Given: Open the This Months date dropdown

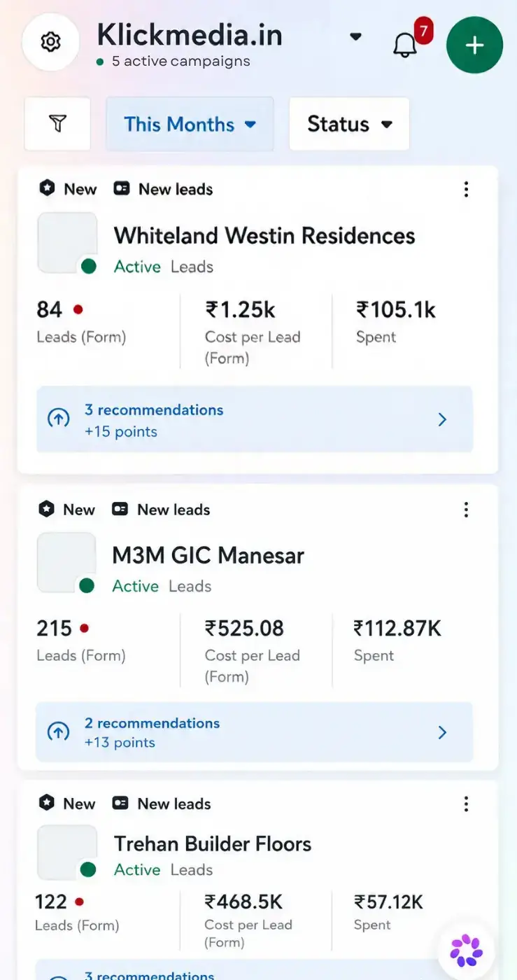Looking at the screenshot, I should click(x=190, y=124).
